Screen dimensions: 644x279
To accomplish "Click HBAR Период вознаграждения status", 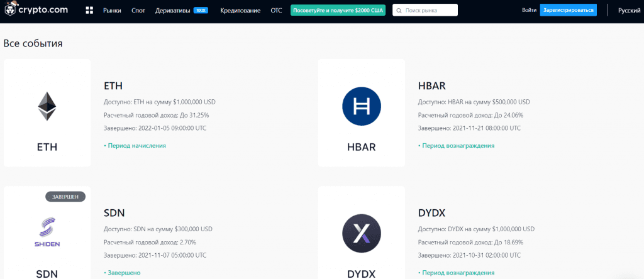I will pos(457,146).
